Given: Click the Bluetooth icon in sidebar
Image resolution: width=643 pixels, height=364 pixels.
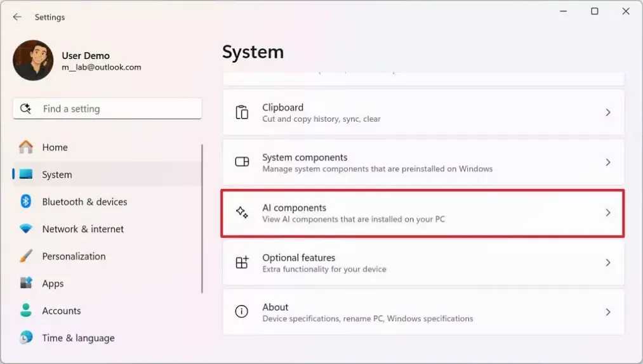Looking at the screenshot, I should (26, 201).
